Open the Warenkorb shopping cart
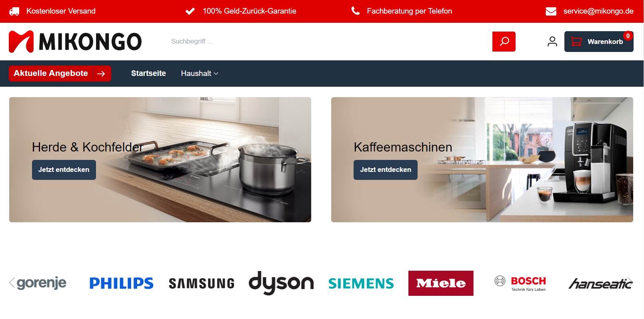Image resolution: width=644 pixels, height=319 pixels. [x=599, y=42]
